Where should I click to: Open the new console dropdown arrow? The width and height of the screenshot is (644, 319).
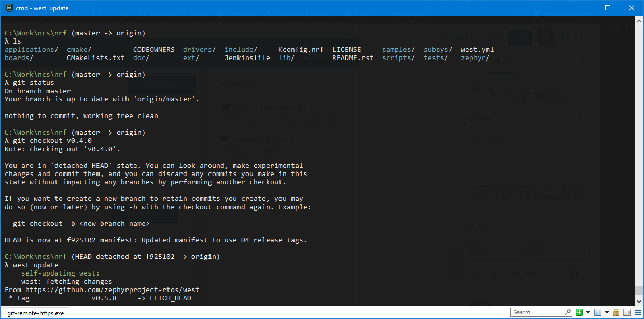[588, 312]
